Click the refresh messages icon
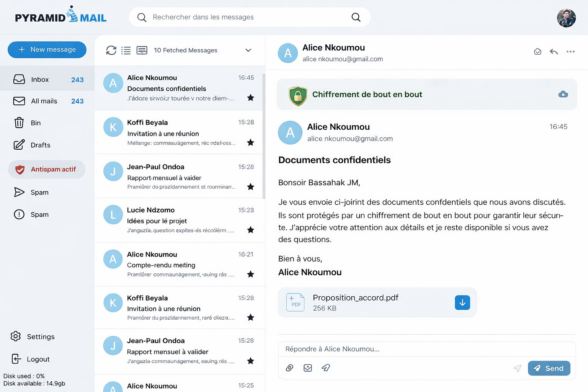 pos(111,50)
